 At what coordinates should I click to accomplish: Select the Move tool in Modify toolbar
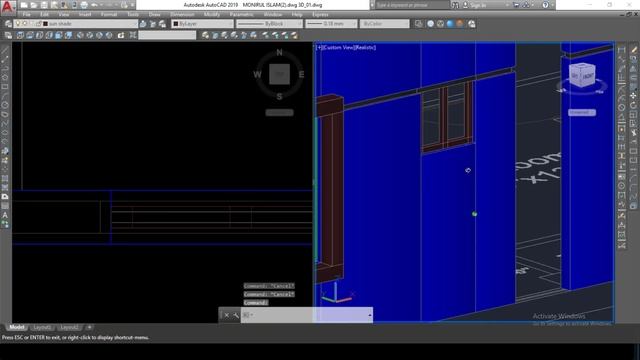(633, 96)
